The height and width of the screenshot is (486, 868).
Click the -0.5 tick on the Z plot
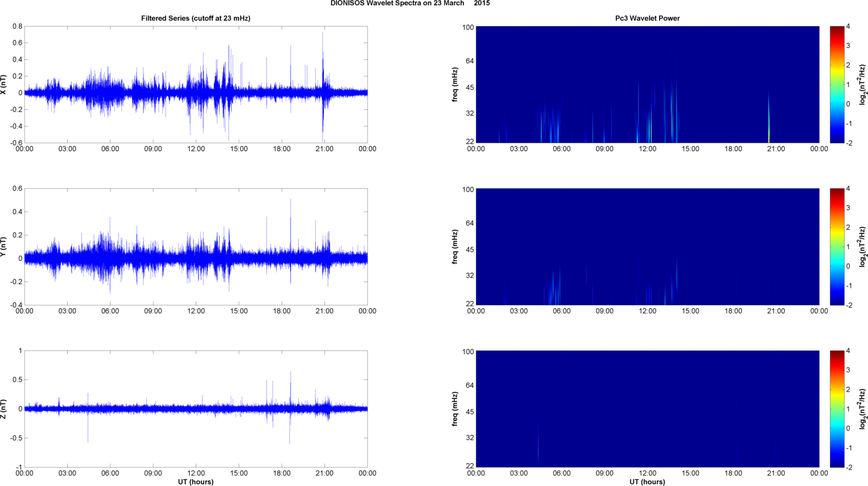pyautogui.click(x=16, y=438)
